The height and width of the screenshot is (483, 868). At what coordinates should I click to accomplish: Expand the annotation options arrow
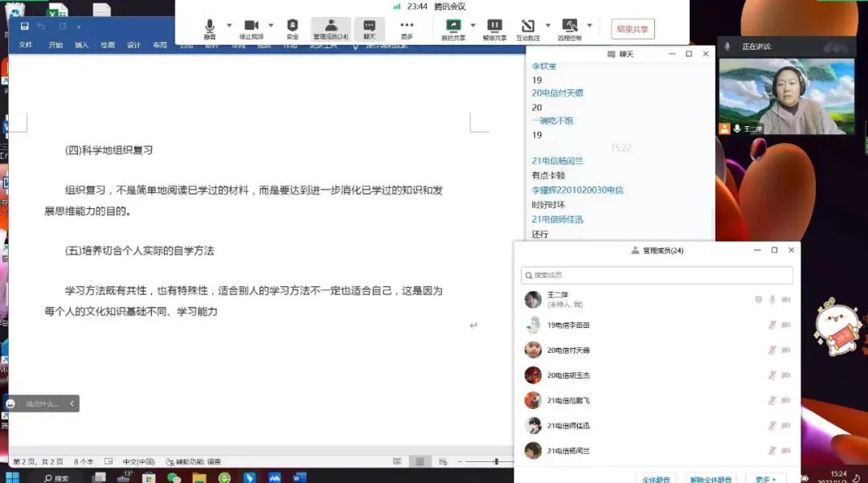pyautogui.click(x=548, y=26)
